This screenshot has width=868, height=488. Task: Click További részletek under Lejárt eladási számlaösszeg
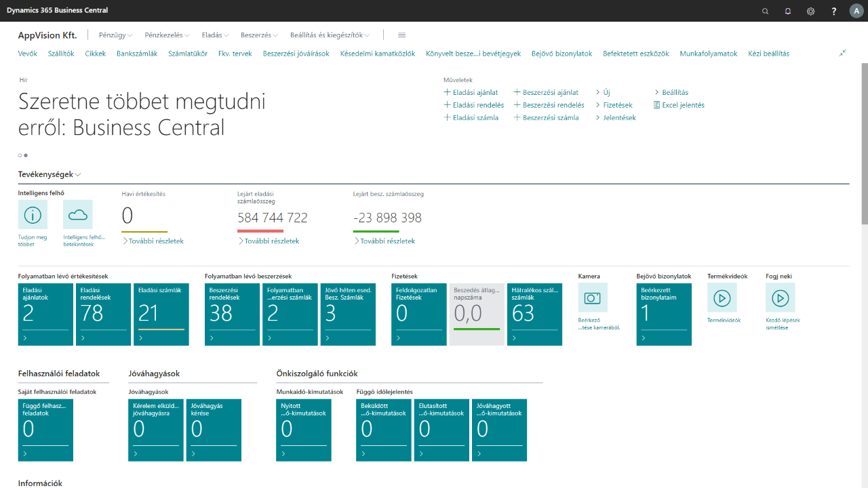point(269,241)
